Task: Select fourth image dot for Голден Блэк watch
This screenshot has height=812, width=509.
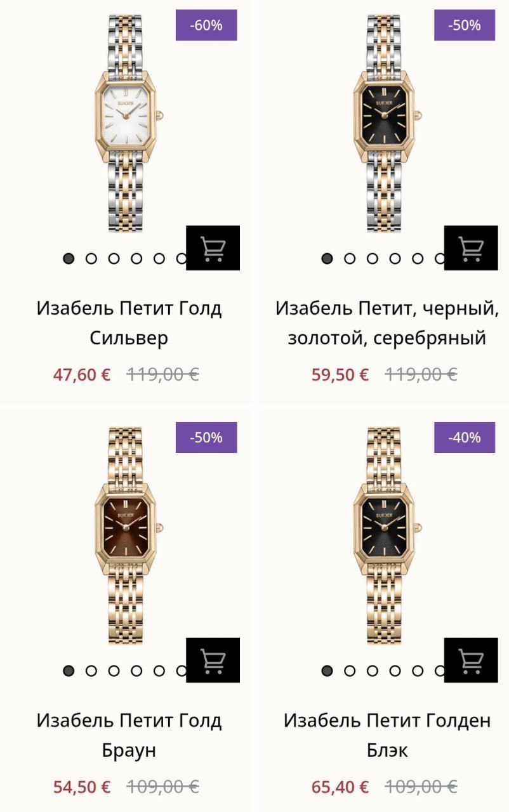Action: pyautogui.click(x=395, y=671)
